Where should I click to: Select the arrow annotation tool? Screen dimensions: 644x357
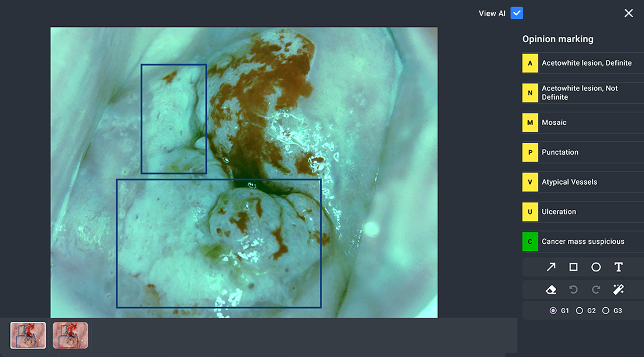[551, 267]
